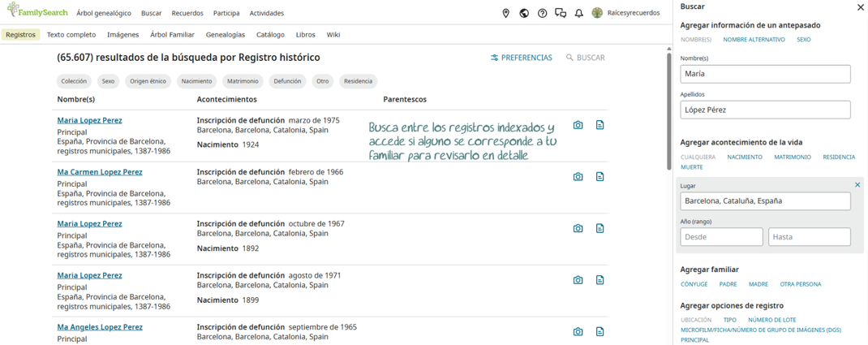Switch to Libros tab
The image size is (868, 345).
pyautogui.click(x=306, y=34)
